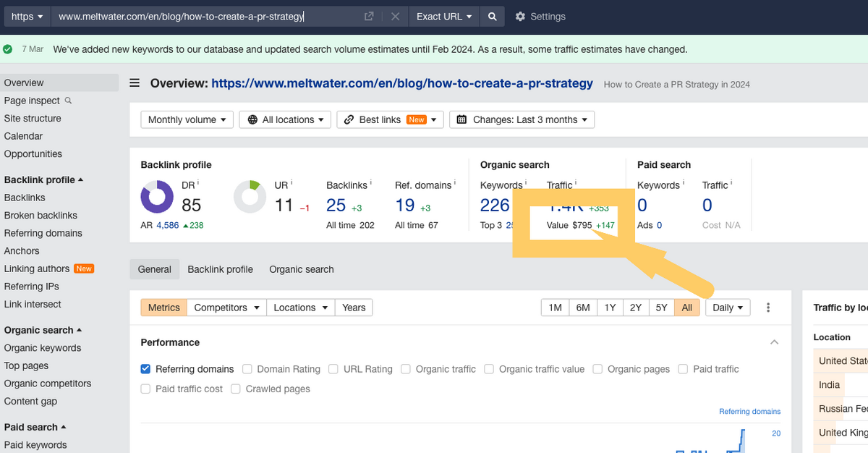Open Overview in sidebar
Image resolution: width=868 pixels, height=453 pixels.
(59, 82)
